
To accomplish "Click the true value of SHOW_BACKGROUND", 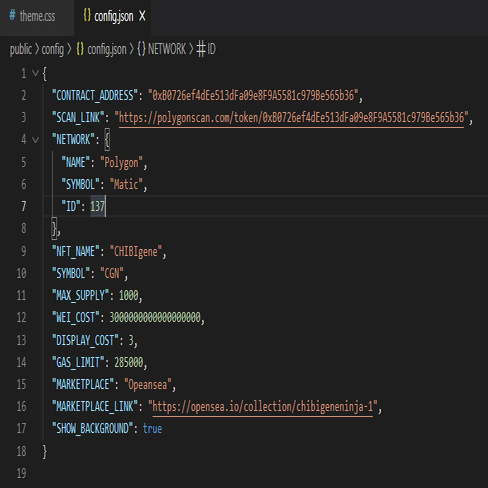I will pyautogui.click(x=152, y=429).
